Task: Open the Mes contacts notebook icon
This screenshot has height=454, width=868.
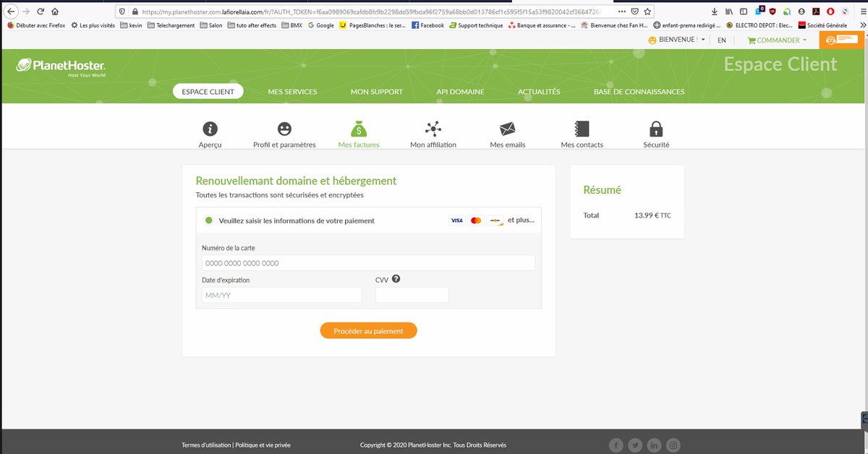Action: pyautogui.click(x=582, y=129)
